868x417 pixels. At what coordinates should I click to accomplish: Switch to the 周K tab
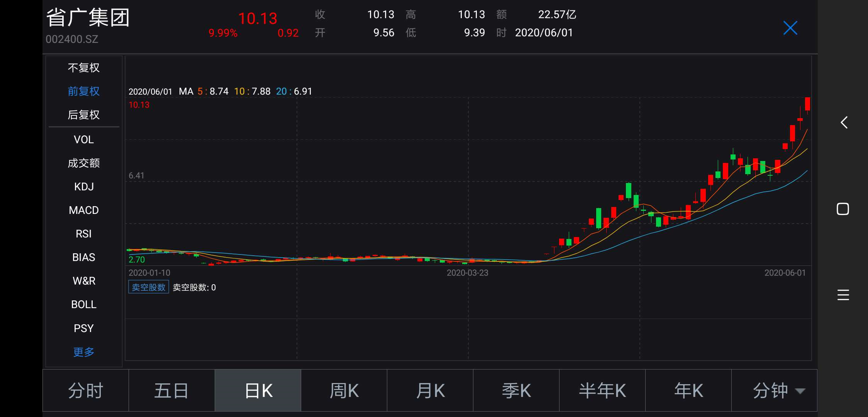point(344,390)
